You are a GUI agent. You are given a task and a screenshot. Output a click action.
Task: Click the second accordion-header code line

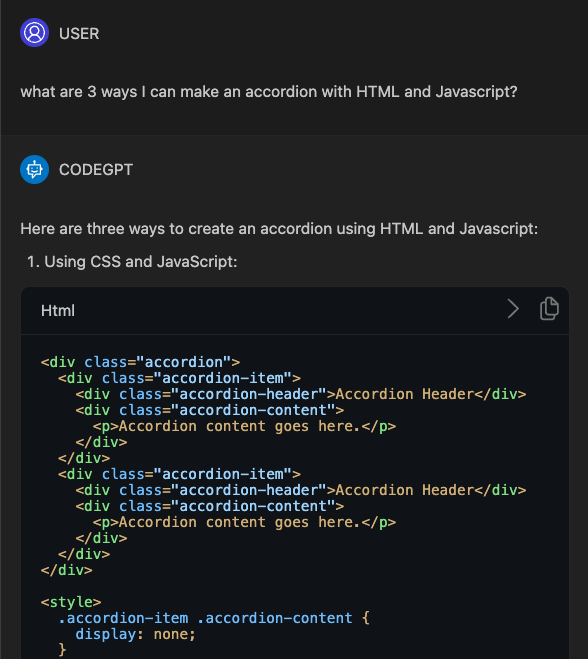301,490
